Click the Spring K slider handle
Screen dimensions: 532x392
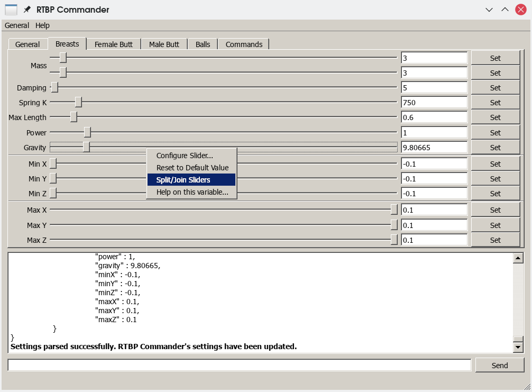point(78,102)
